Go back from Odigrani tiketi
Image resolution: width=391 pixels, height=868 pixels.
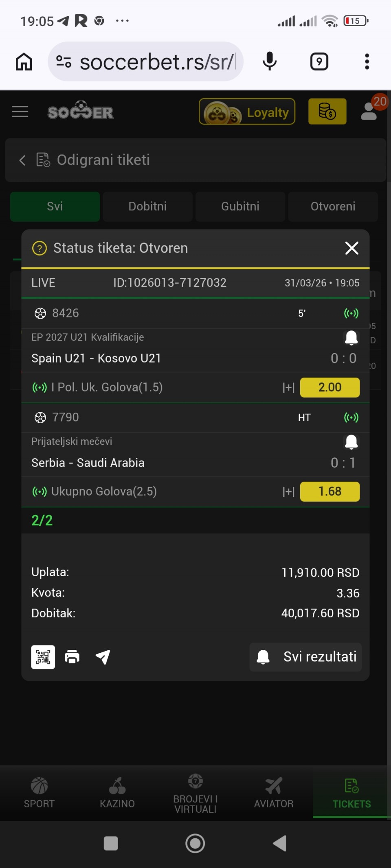(x=22, y=160)
